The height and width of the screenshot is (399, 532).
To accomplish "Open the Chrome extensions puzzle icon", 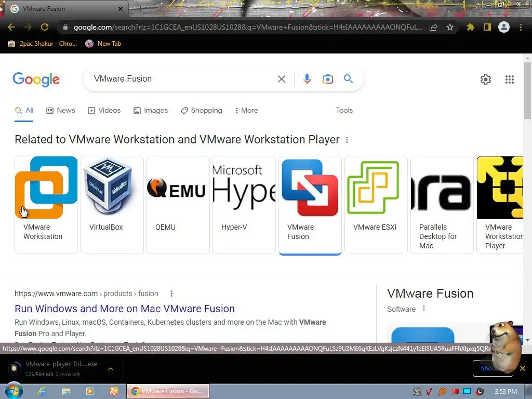I will tap(470, 27).
